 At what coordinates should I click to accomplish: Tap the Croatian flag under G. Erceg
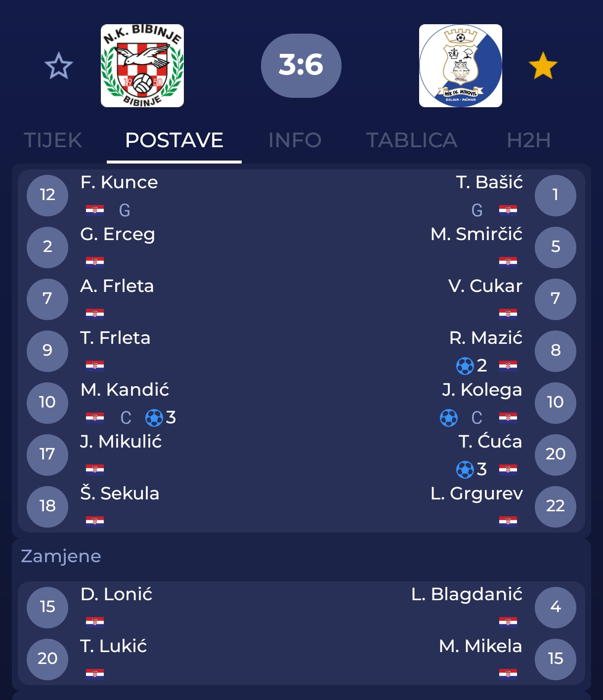95,261
